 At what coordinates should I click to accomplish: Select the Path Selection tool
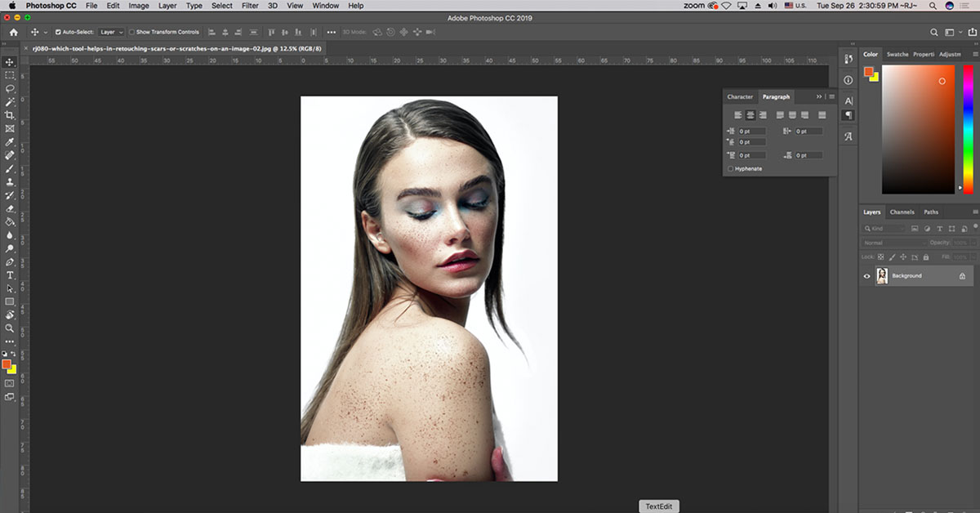[10, 288]
